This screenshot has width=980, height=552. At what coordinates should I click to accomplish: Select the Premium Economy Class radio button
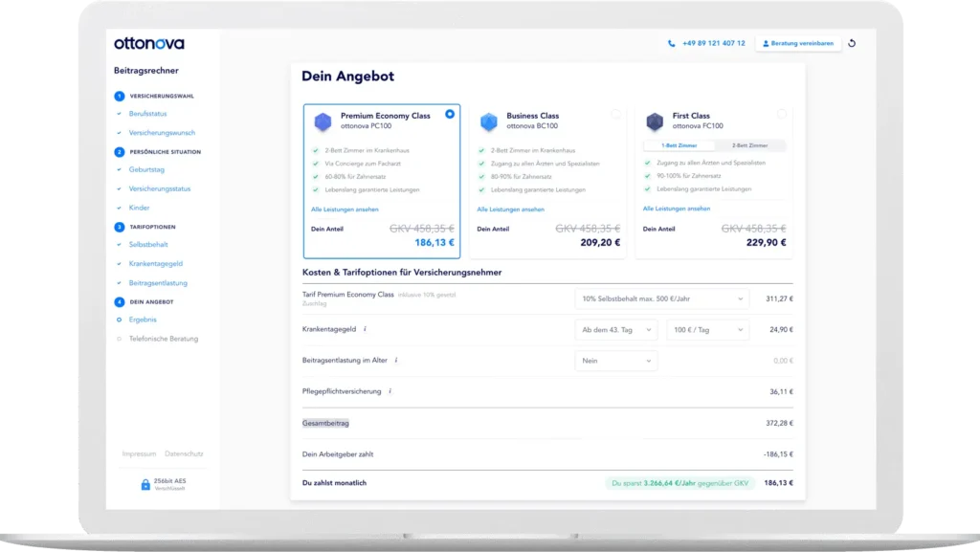coord(450,114)
